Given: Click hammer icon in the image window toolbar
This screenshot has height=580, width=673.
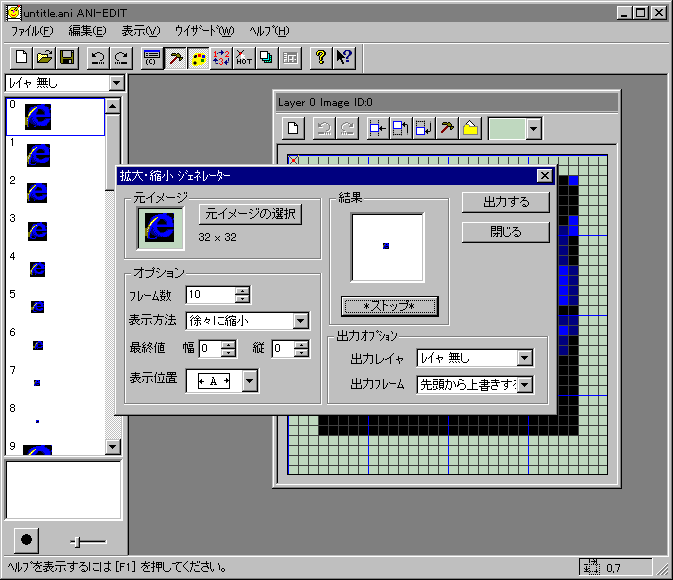Looking at the screenshot, I should (447, 128).
